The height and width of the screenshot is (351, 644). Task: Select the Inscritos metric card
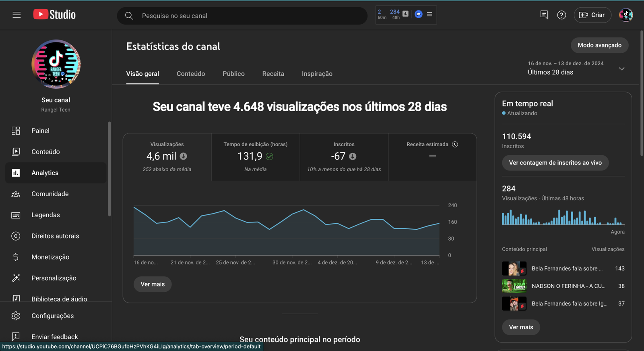(x=344, y=157)
